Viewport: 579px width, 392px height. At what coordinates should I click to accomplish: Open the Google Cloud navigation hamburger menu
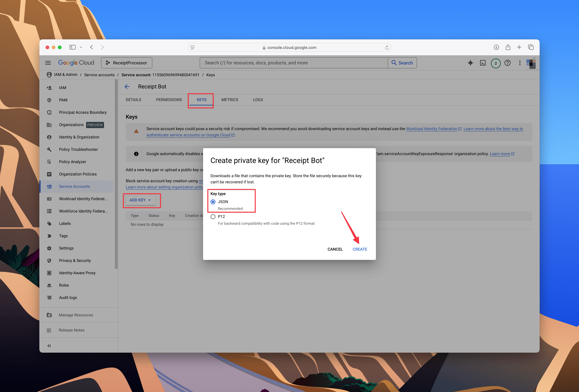pyautogui.click(x=48, y=63)
